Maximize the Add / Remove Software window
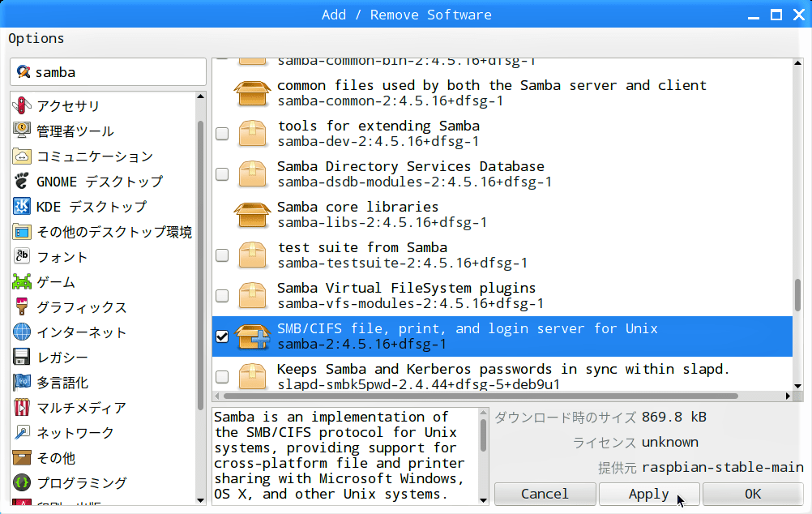Image resolution: width=812 pixels, height=514 pixels. coord(776,15)
